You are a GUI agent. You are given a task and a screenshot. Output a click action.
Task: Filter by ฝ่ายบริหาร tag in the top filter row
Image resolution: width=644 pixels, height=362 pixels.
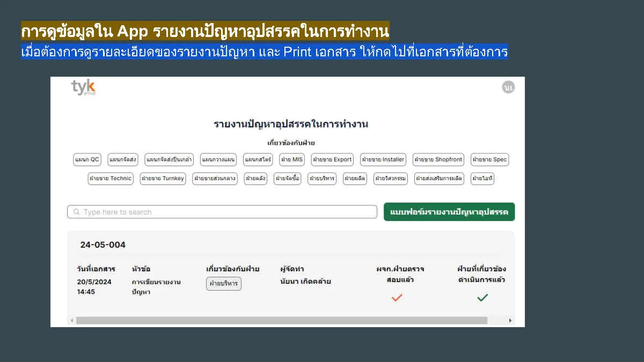click(x=322, y=179)
